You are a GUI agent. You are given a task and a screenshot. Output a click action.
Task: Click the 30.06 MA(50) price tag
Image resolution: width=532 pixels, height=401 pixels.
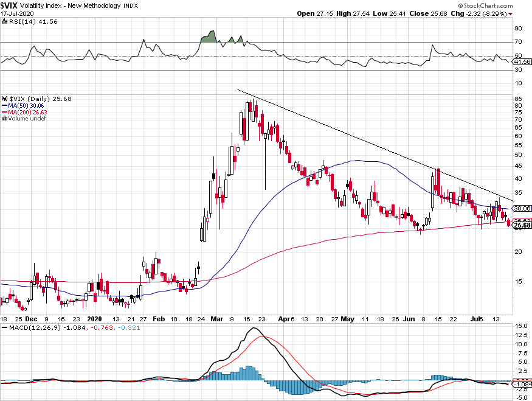coord(522,208)
